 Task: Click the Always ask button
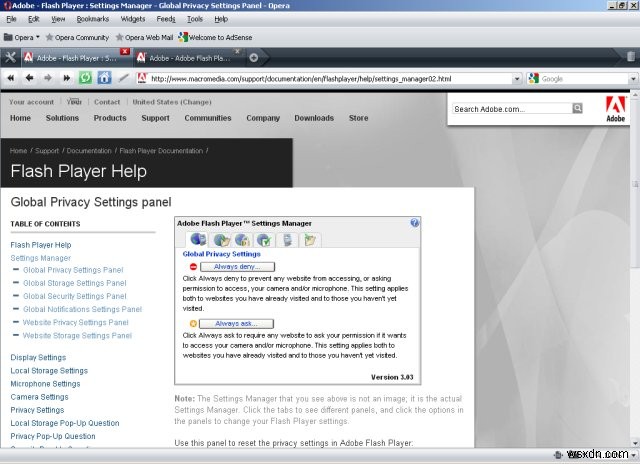click(236, 324)
